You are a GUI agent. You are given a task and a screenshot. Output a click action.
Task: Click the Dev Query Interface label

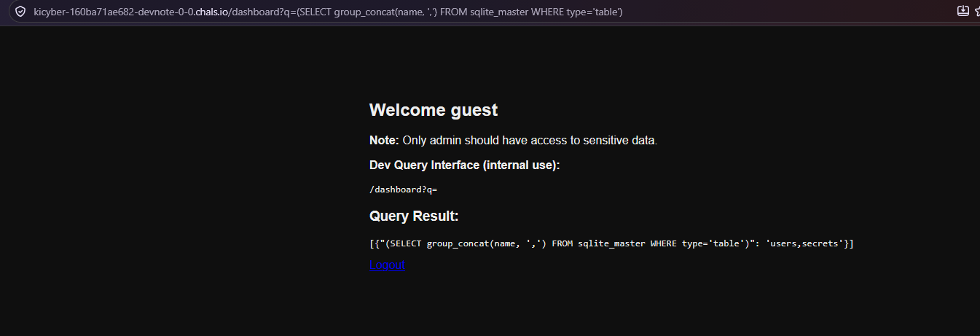[465, 165]
